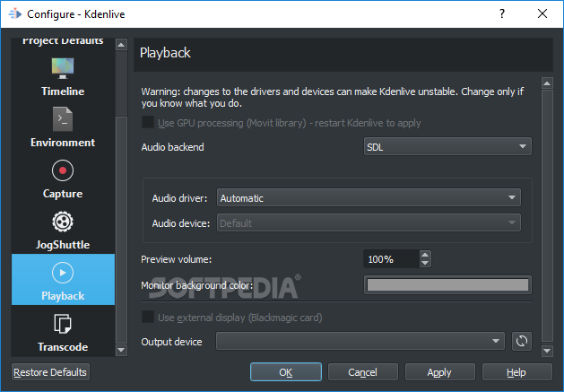Image resolution: width=564 pixels, height=392 pixels.
Task: Click the Kdenlive logo in title bar
Action: 15,14
